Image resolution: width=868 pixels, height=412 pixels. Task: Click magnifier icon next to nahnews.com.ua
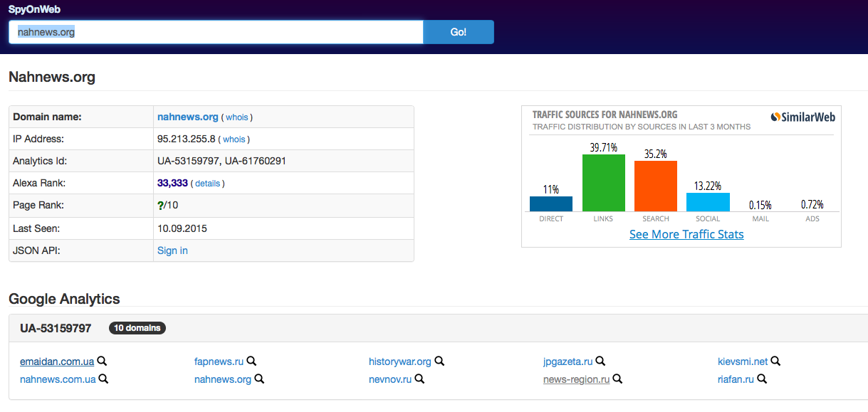pos(103,379)
